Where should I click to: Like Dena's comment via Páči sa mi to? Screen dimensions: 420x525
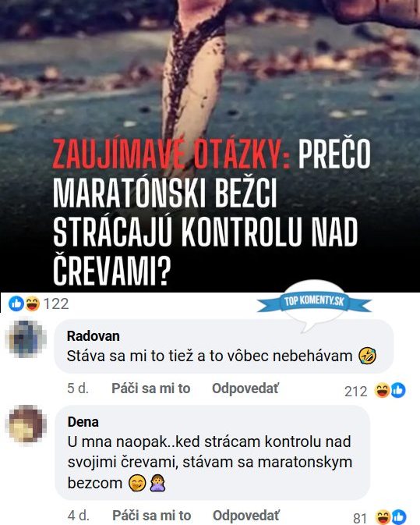click(x=151, y=516)
